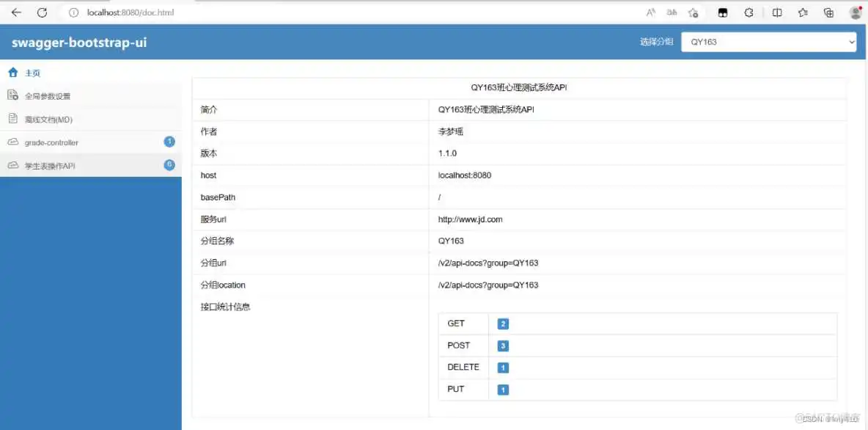
Task: Toggle the grade-controller badge showing 1
Action: click(x=169, y=142)
